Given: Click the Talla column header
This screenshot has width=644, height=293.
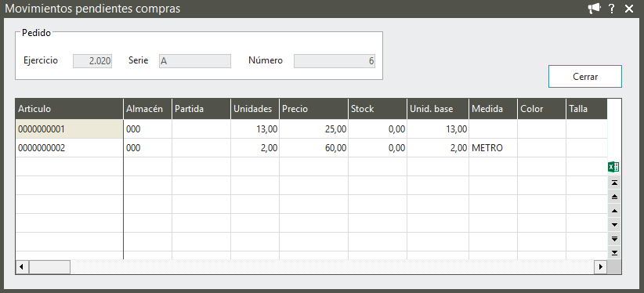Looking at the screenshot, I should pos(587,109).
